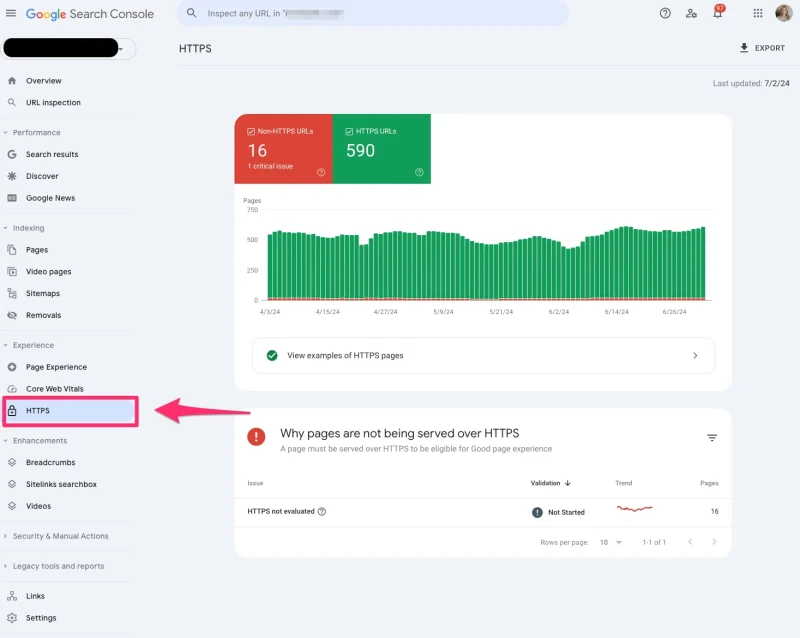
Task: Click the Core Web Vitals gauge icon
Action: (12, 389)
